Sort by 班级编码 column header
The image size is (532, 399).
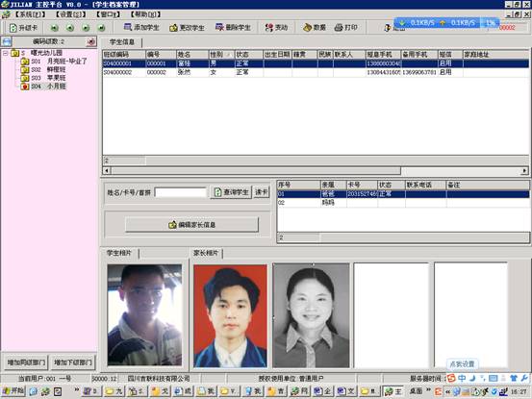124,54
